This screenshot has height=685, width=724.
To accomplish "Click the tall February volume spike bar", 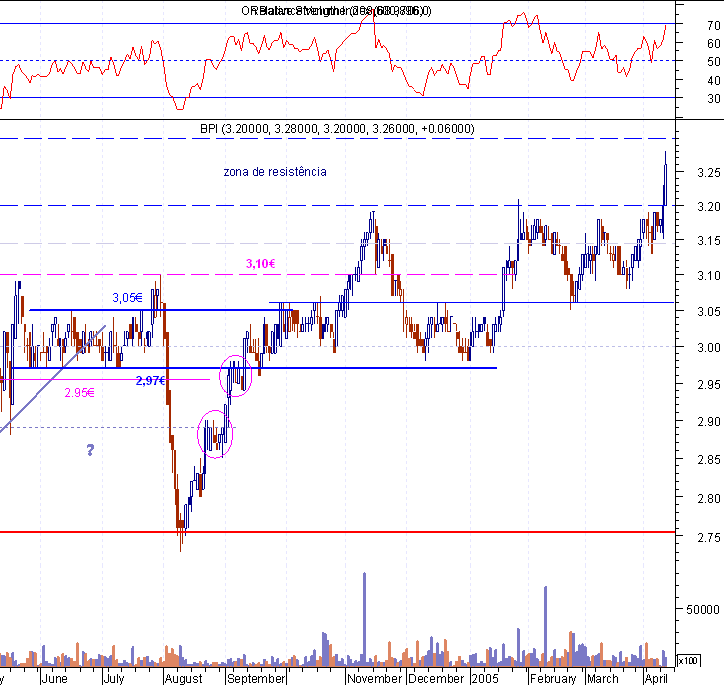I will [x=545, y=625].
